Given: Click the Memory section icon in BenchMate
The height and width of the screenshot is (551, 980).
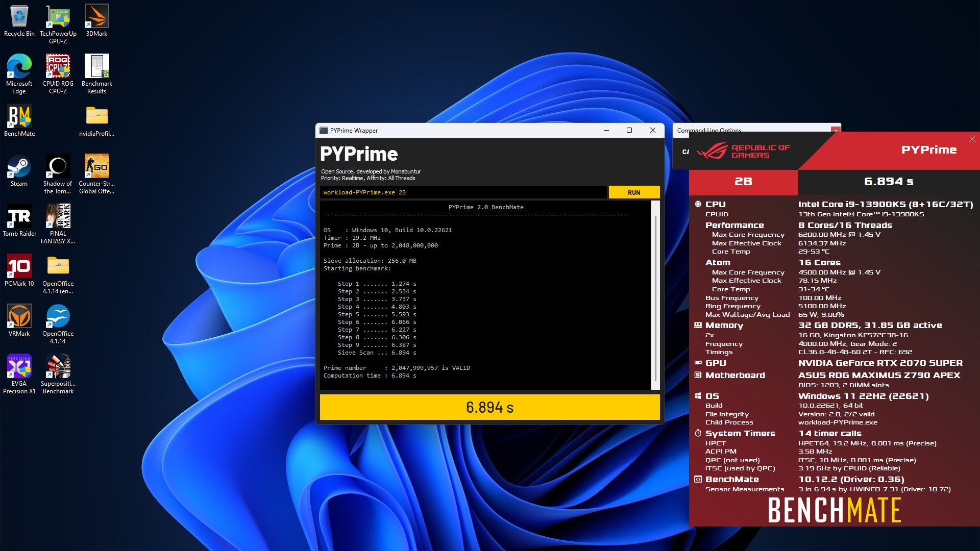Looking at the screenshot, I should (698, 325).
